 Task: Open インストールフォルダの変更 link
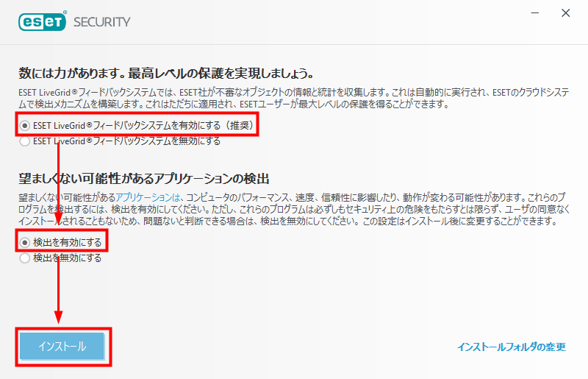pyautogui.click(x=511, y=347)
